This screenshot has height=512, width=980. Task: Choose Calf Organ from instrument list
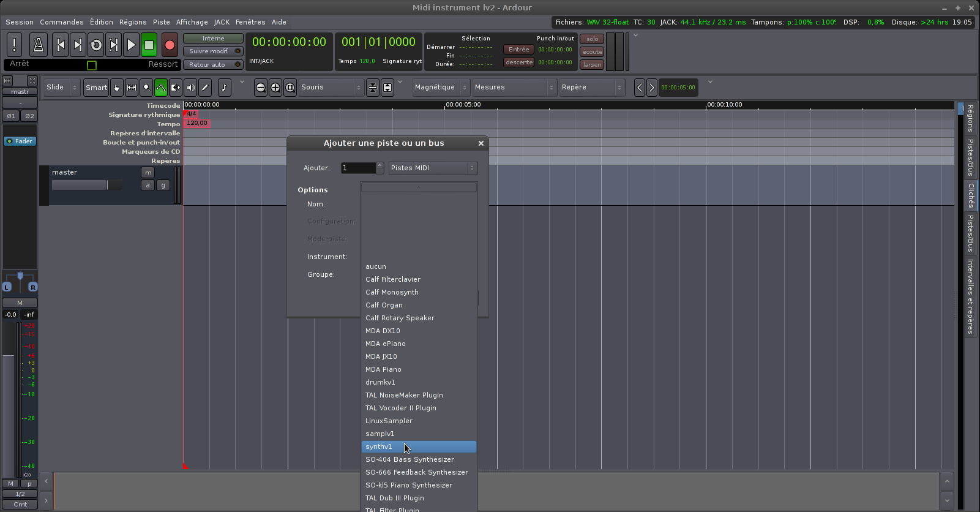tap(384, 305)
